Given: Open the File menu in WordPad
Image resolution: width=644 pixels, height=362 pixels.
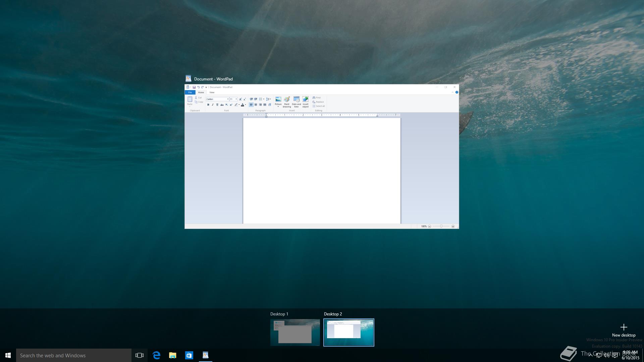Looking at the screenshot, I should (x=190, y=93).
